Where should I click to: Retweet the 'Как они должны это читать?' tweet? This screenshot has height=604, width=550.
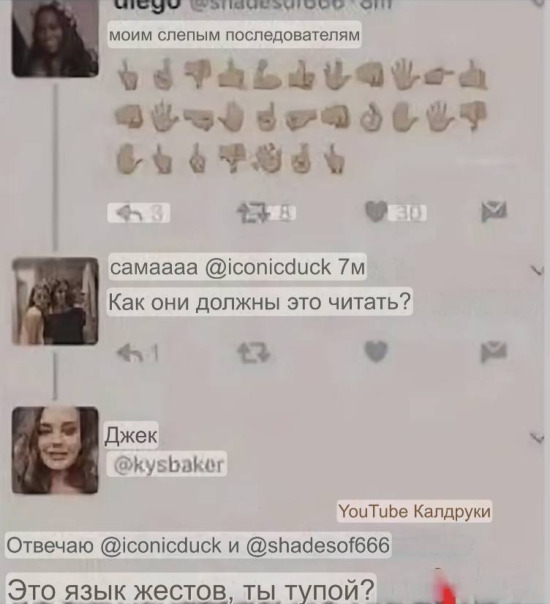pos(254,353)
